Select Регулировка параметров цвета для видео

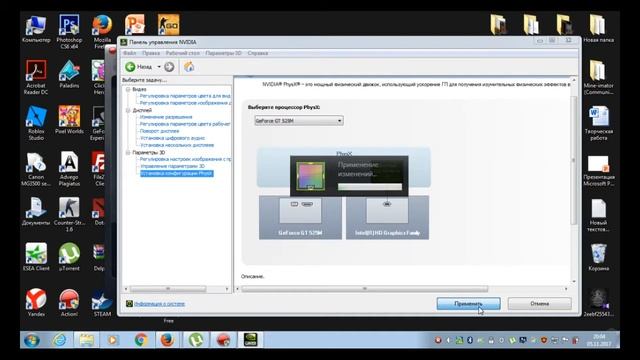pyautogui.click(x=185, y=96)
